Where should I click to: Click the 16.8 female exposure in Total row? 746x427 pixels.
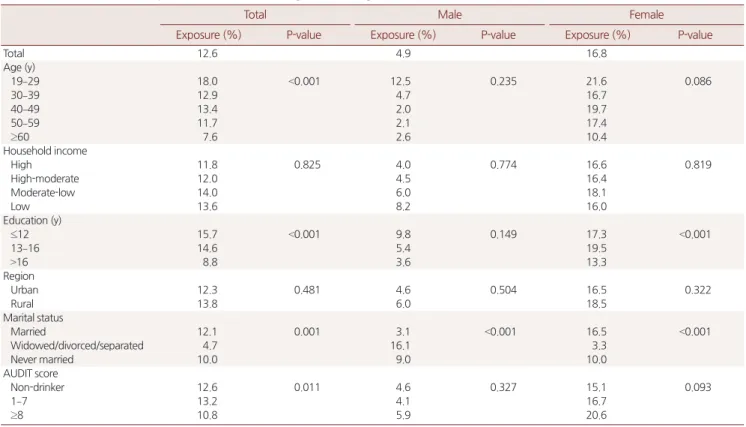click(597, 53)
